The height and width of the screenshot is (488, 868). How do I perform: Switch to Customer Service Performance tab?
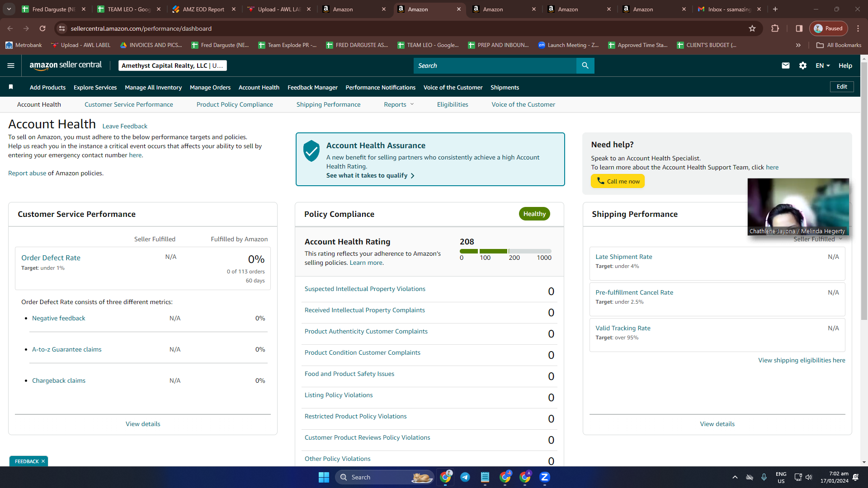[128, 104]
